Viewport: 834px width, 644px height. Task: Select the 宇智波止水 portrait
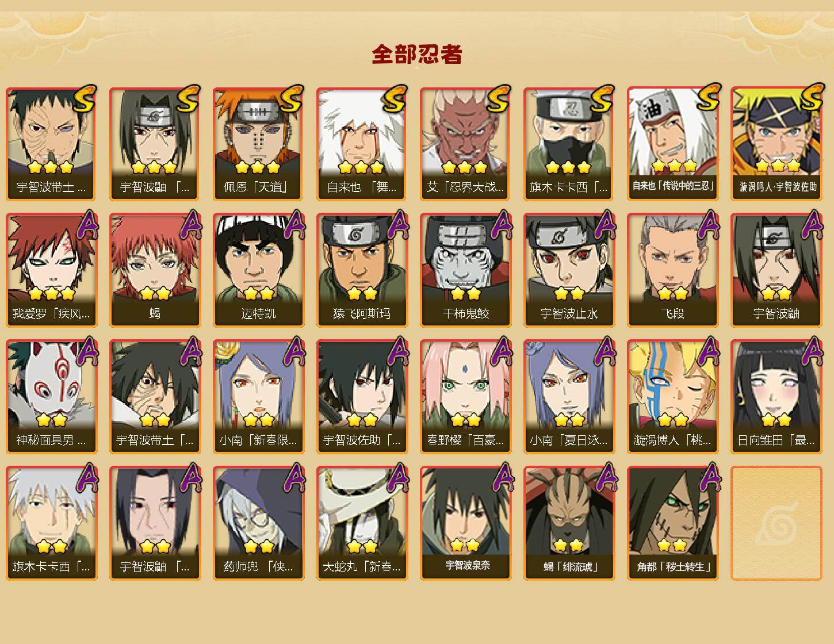(569, 270)
